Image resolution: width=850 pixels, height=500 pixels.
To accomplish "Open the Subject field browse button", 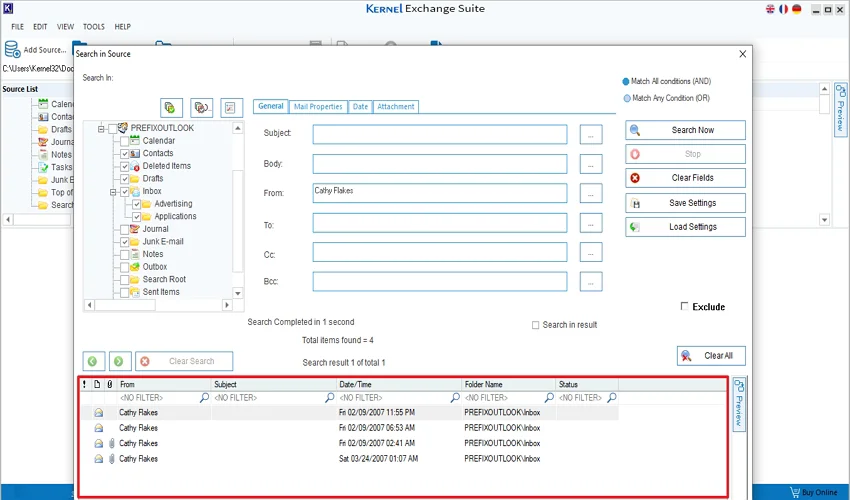I will coord(591,134).
